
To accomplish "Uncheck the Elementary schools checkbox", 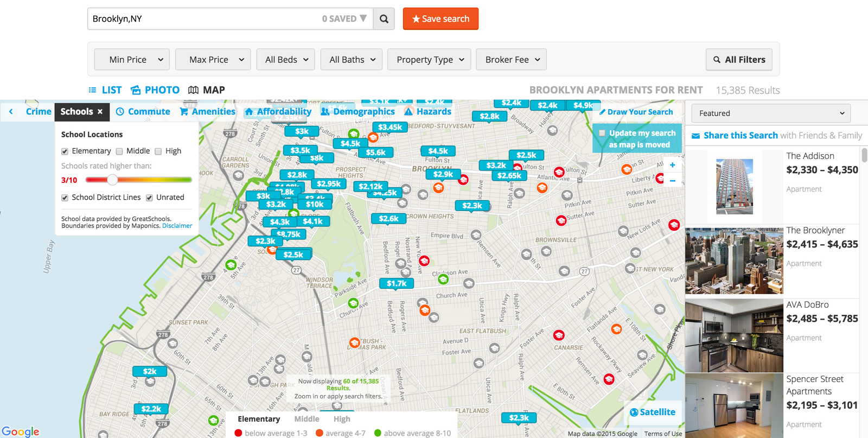I will click(65, 151).
